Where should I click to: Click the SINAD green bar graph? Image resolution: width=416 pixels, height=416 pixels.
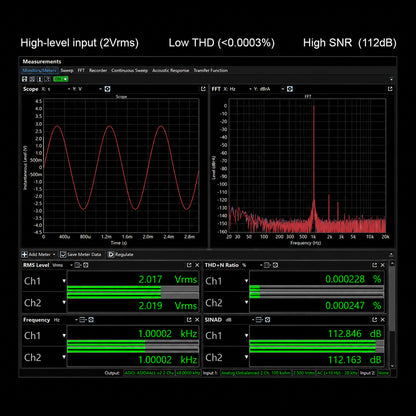pyautogui.click(x=317, y=346)
